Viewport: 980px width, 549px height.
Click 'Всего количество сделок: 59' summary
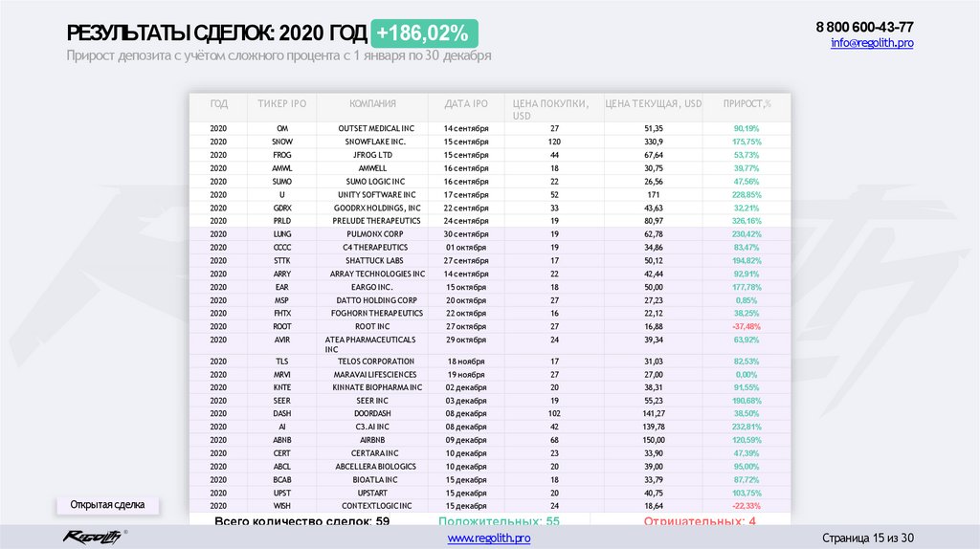[301, 521]
